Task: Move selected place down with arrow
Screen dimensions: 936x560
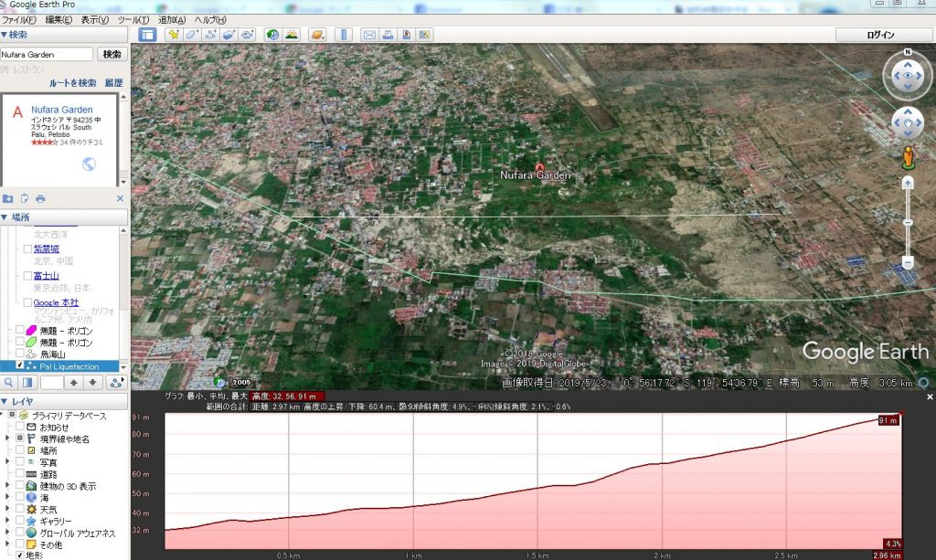Action: (92, 382)
